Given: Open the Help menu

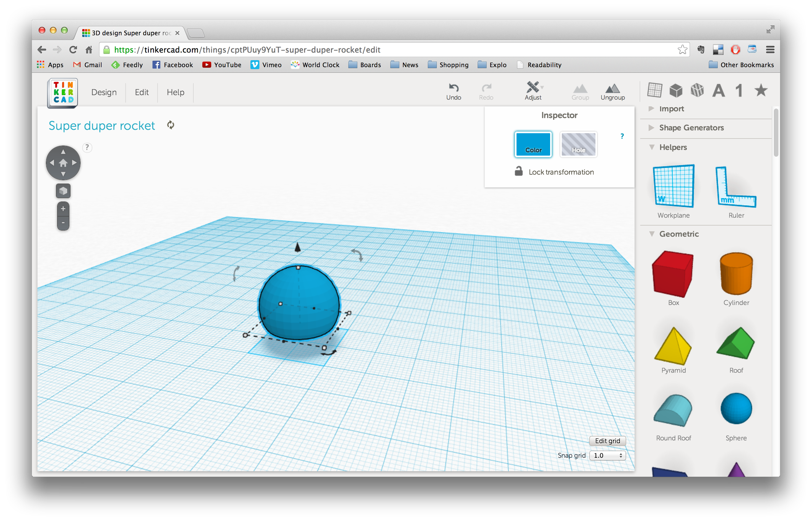Looking at the screenshot, I should pos(175,92).
